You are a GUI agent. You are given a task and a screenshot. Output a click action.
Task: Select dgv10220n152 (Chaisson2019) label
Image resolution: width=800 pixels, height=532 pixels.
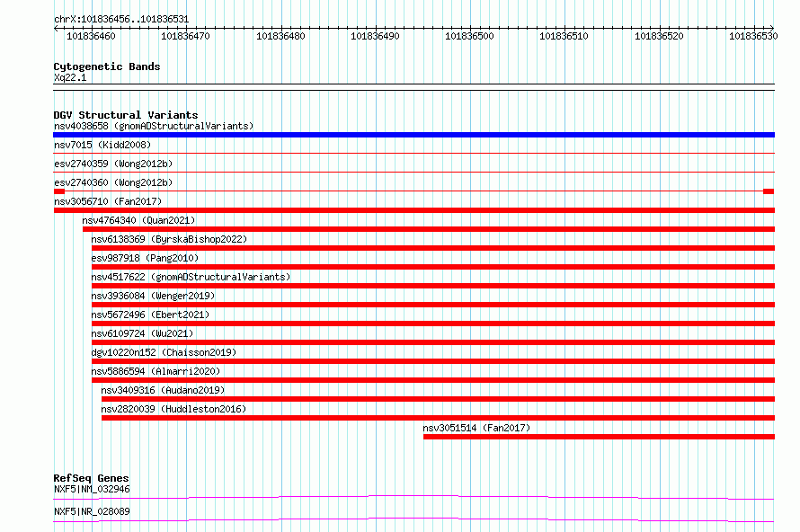[x=164, y=352]
